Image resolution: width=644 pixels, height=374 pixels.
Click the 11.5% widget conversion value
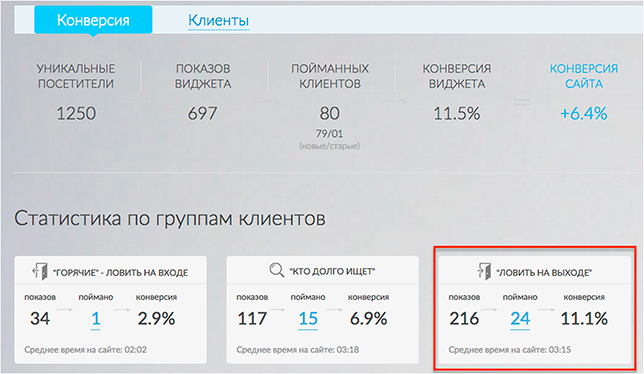point(457,114)
